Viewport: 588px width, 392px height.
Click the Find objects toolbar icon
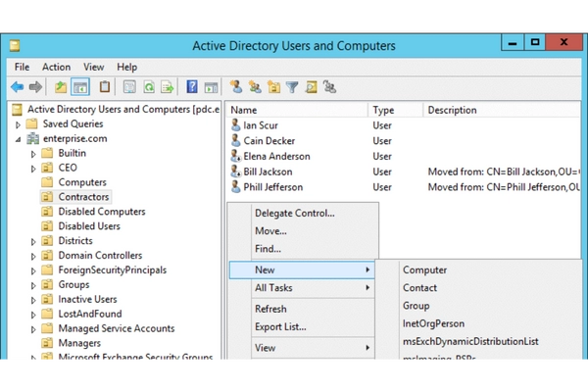[311, 87]
